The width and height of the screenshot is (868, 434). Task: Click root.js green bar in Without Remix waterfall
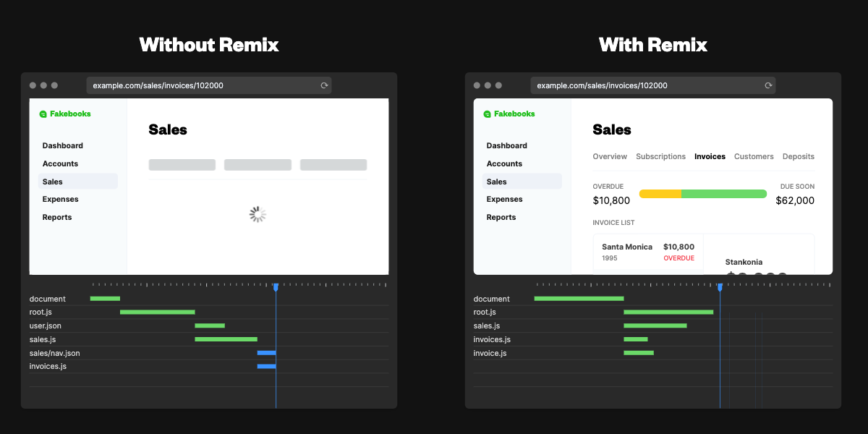pyautogui.click(x=158, y=312)
